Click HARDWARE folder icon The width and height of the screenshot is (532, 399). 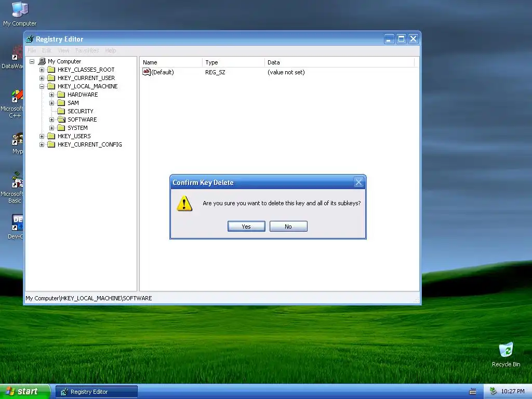coord(61,95)
